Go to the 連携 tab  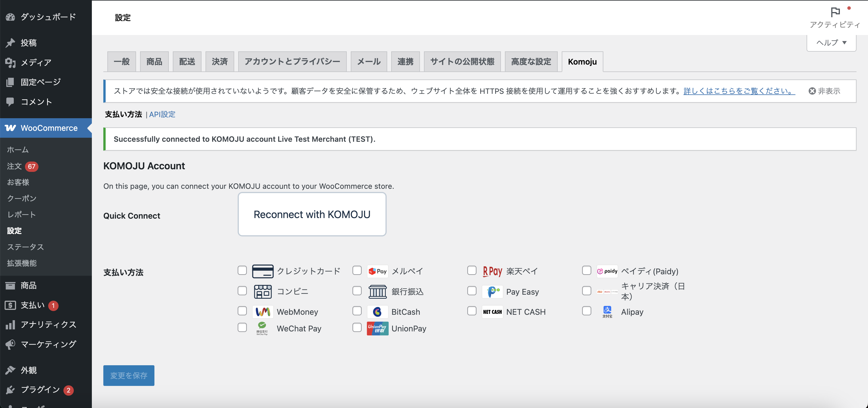click(405, 62)
